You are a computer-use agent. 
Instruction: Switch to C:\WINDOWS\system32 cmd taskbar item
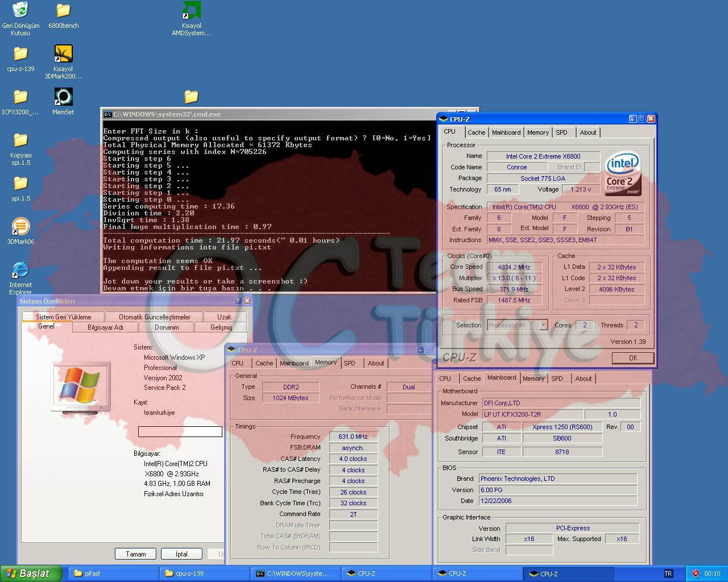296,573
